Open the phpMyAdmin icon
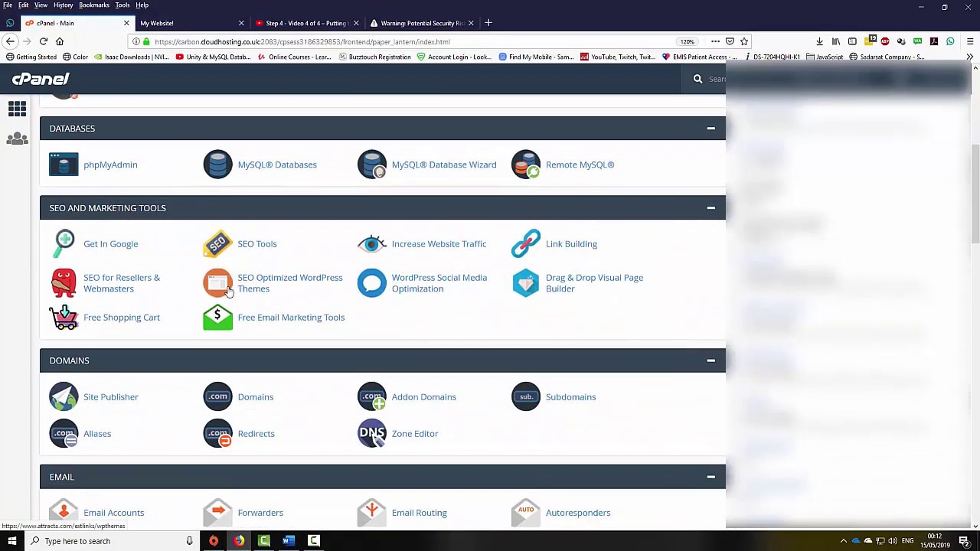Screen dimensions: 980x551 point(64,165)
